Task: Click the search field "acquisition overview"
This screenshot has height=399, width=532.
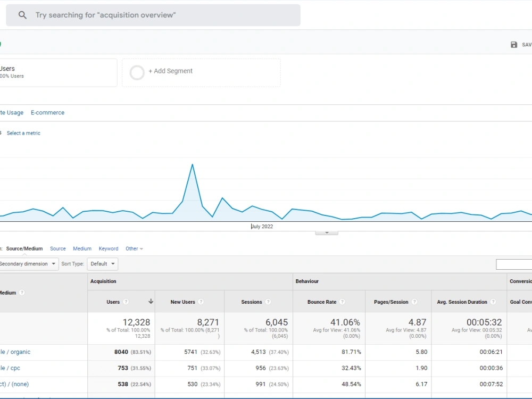Action: (x=153, y=15)
